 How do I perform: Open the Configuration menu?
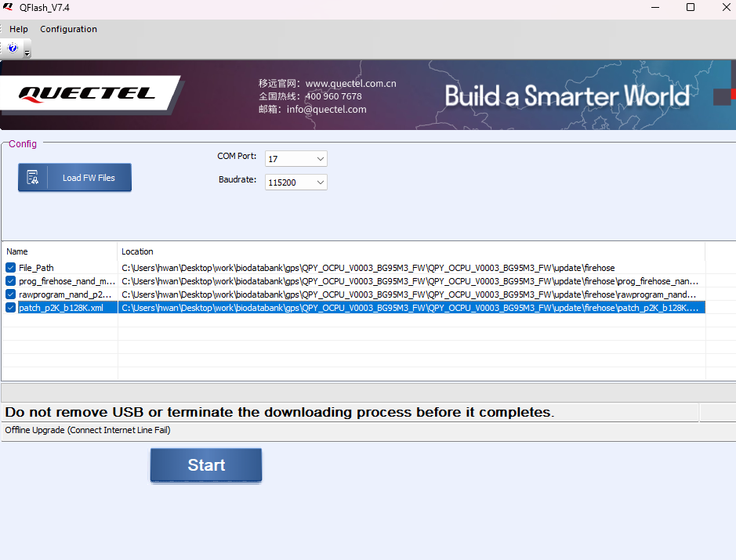[x=69, y=29]
